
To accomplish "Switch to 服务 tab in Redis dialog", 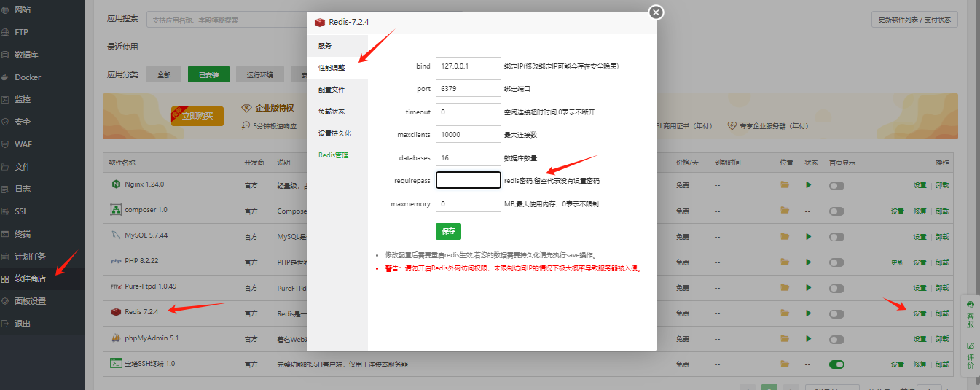I will tap(337, 46).
